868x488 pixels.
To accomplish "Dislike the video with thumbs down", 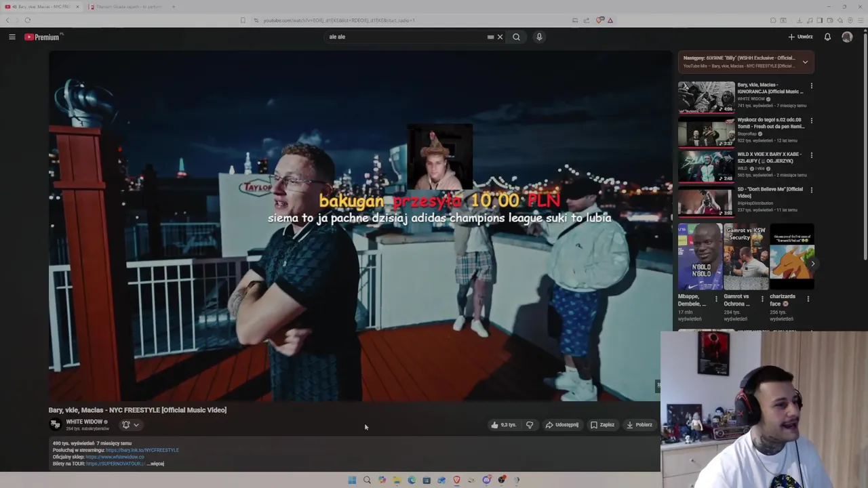I will tap(530, 425).
